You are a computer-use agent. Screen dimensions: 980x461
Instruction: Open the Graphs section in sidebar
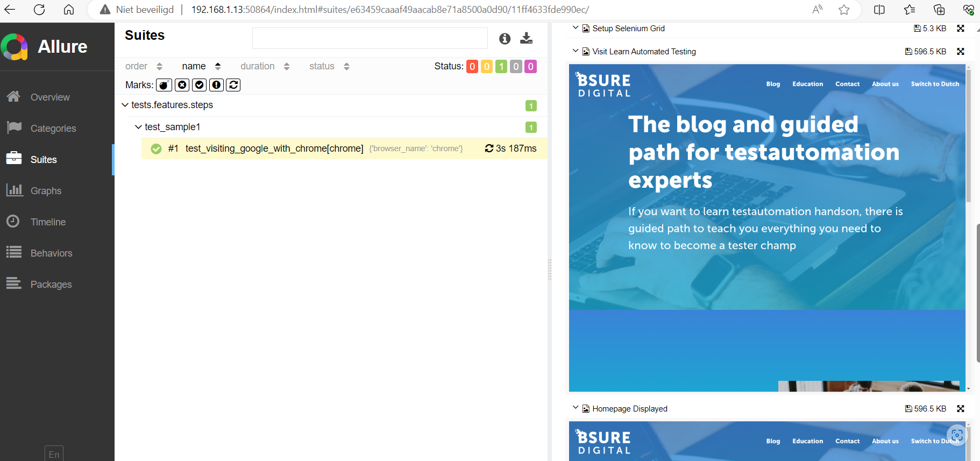click(46, 191)
